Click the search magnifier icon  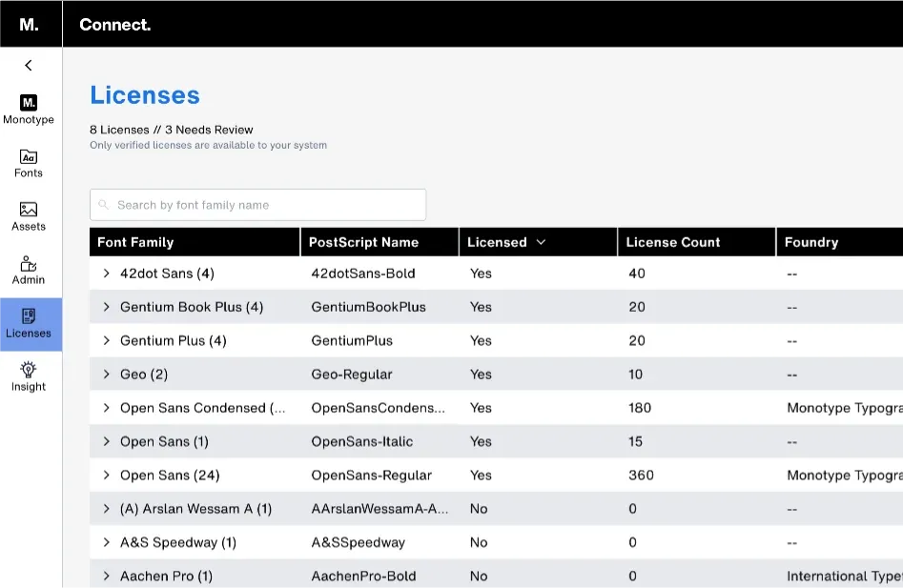[104, 205]
